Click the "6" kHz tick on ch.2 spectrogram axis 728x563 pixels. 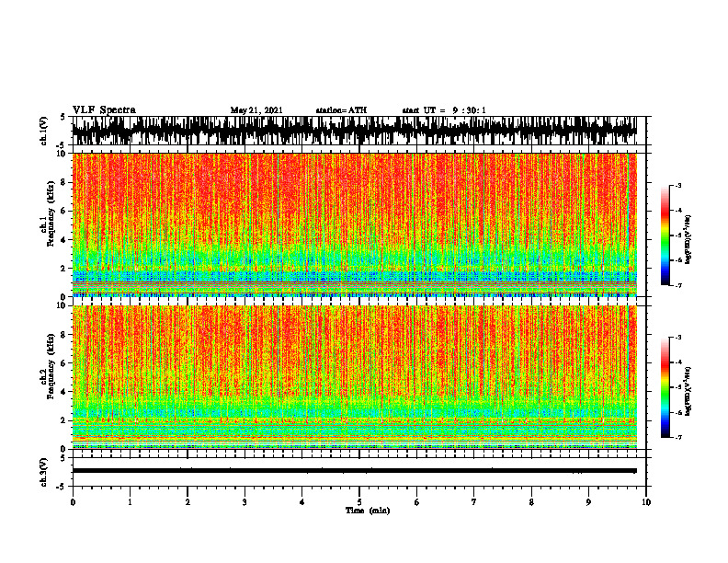point(63,363)
